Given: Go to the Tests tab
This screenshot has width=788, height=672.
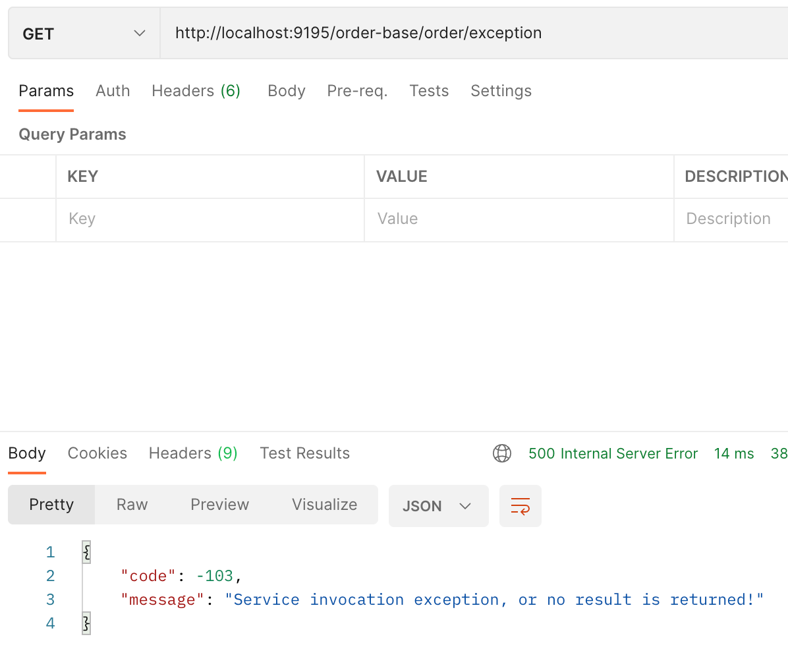Looking at the screenshot, I should click(429, 91).
